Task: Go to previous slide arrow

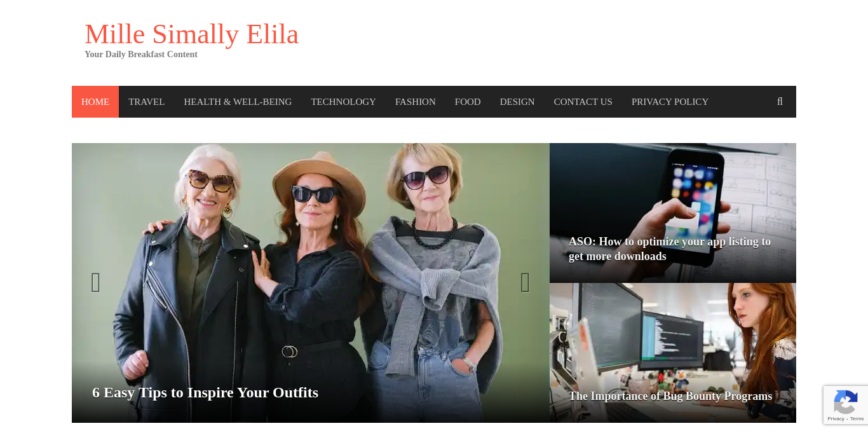Action: tap(96, 282)
